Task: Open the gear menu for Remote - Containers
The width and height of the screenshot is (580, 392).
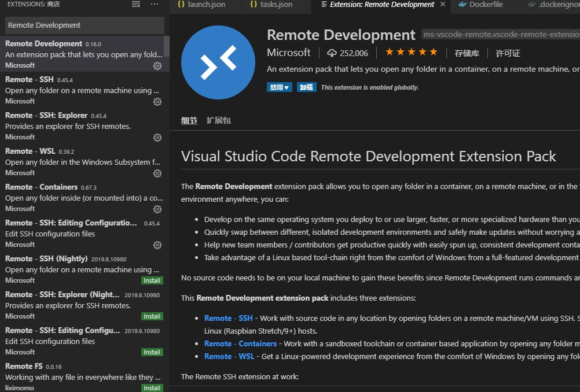Action: click(x=157, y=209)
